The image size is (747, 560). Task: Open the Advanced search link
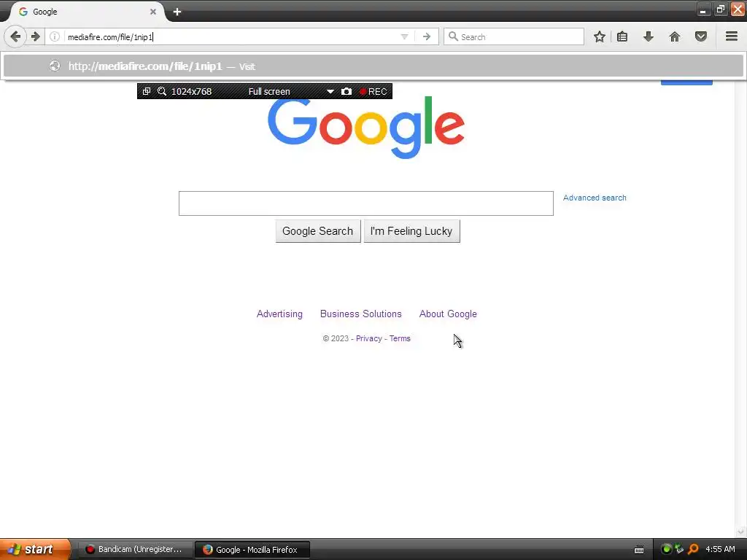(595, 198)
